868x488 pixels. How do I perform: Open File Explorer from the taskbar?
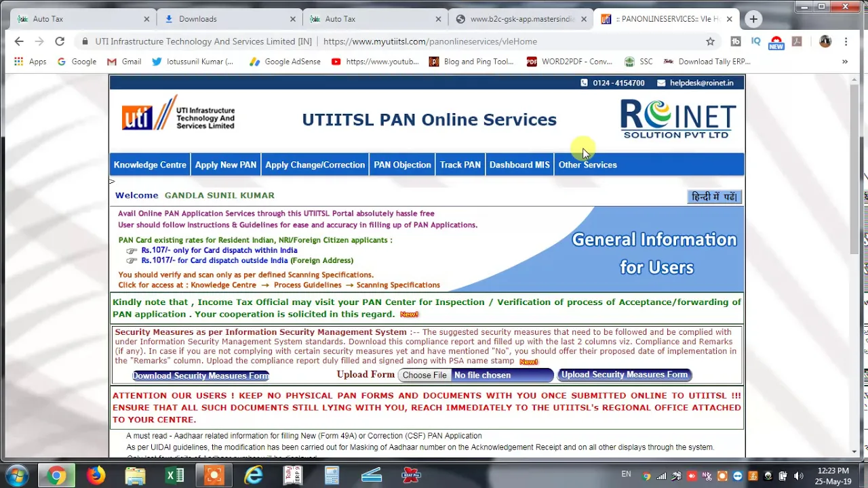pyautogui.click(x=136, y=475)
